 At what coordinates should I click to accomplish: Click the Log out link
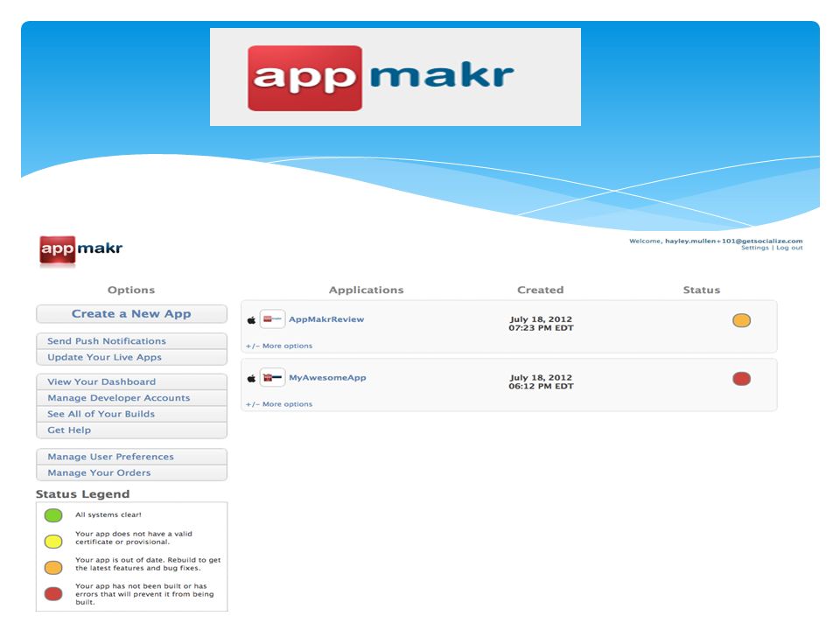[789, 248]
